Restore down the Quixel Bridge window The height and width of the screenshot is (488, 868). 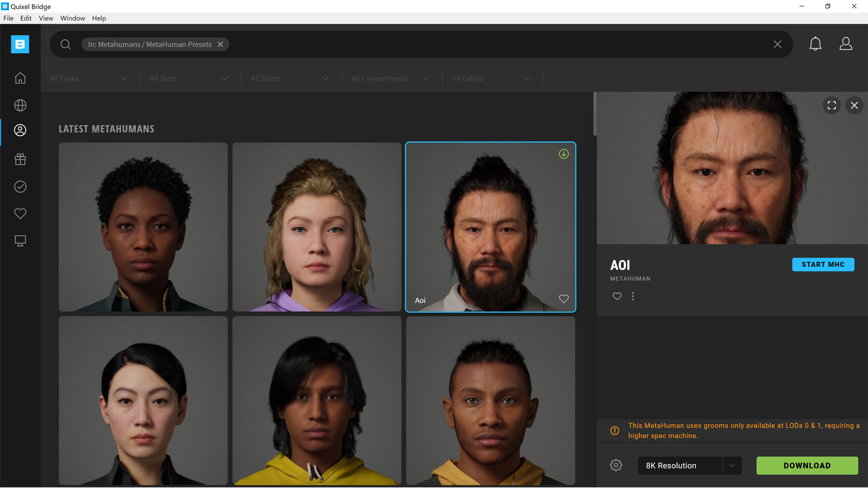point(828,6)
